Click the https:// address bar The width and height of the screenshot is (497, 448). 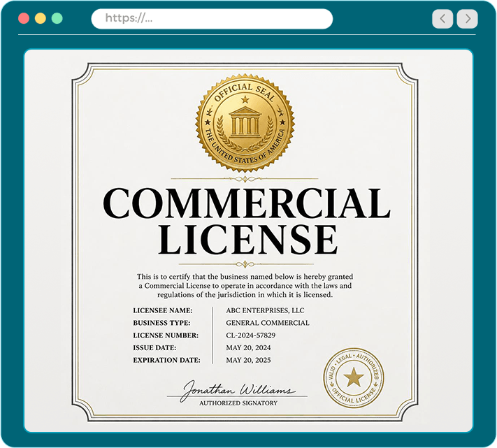[212, 19]
